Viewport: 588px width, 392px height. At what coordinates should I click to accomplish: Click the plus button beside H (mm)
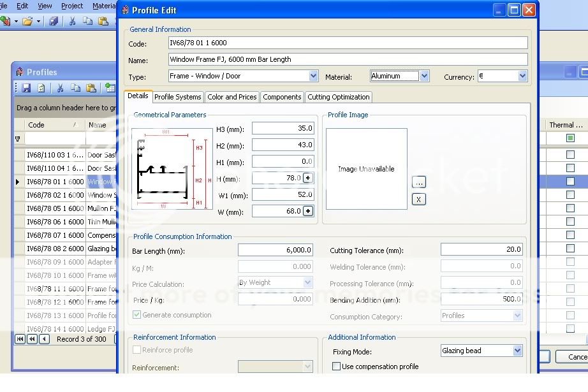[x=308, y=178]
